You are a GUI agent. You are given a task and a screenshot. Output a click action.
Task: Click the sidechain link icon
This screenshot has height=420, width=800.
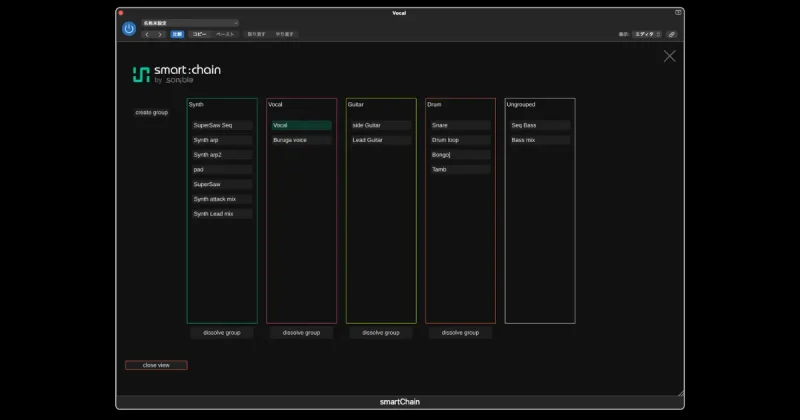click(x=671, y=34)
